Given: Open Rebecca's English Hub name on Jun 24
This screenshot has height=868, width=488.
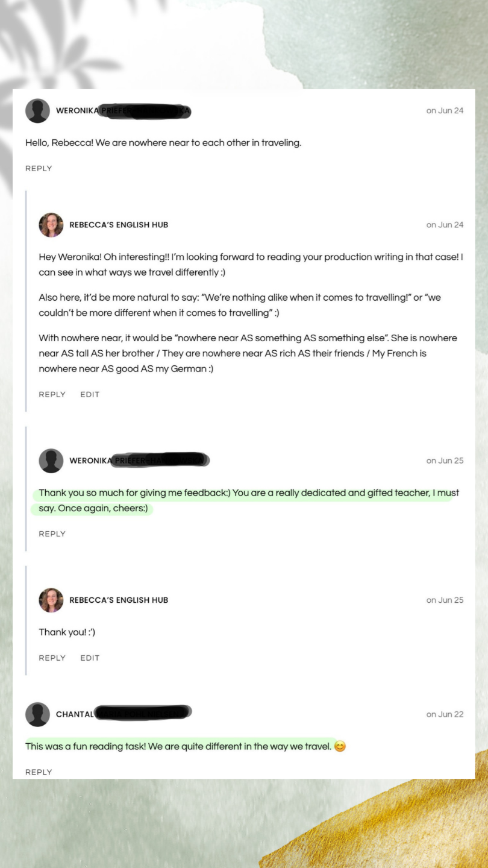Looking at the screenshot, I should pyautogui.click(x=119, y=225).
